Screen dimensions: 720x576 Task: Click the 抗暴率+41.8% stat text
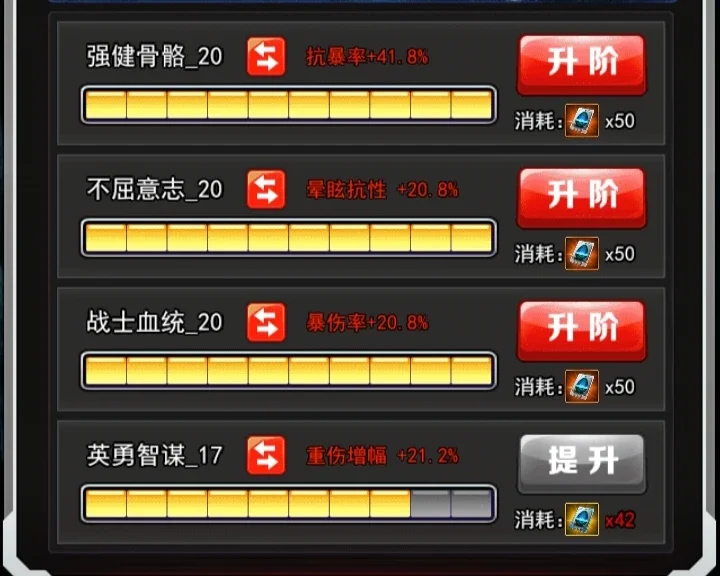pyautogui.click(x=367, y=57)
